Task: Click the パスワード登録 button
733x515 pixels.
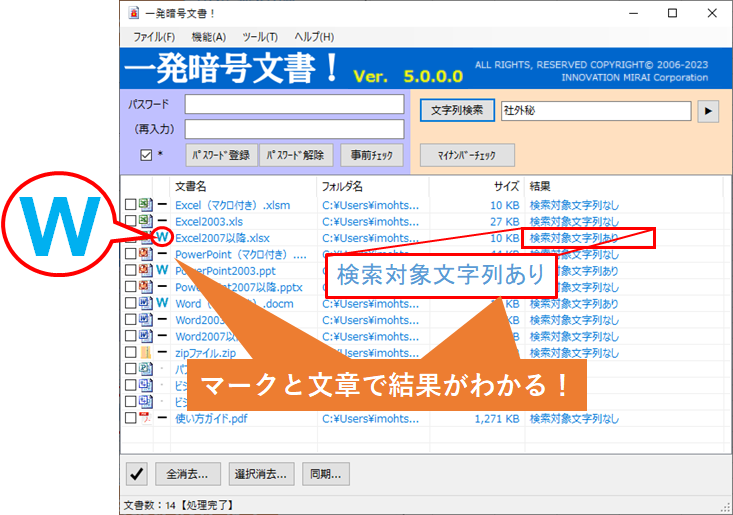Action: (222, 155)
